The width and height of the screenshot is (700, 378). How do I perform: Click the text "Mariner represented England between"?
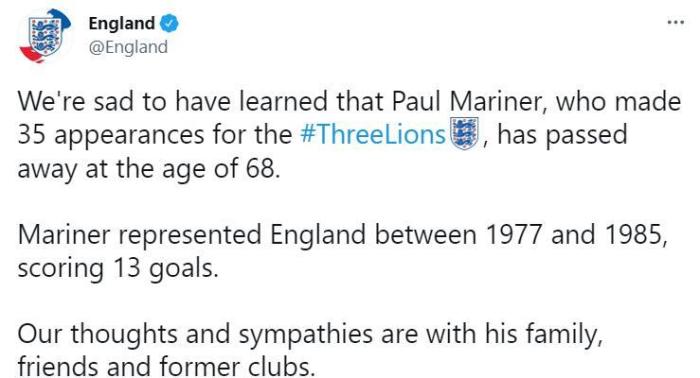[x=247, y=234]
